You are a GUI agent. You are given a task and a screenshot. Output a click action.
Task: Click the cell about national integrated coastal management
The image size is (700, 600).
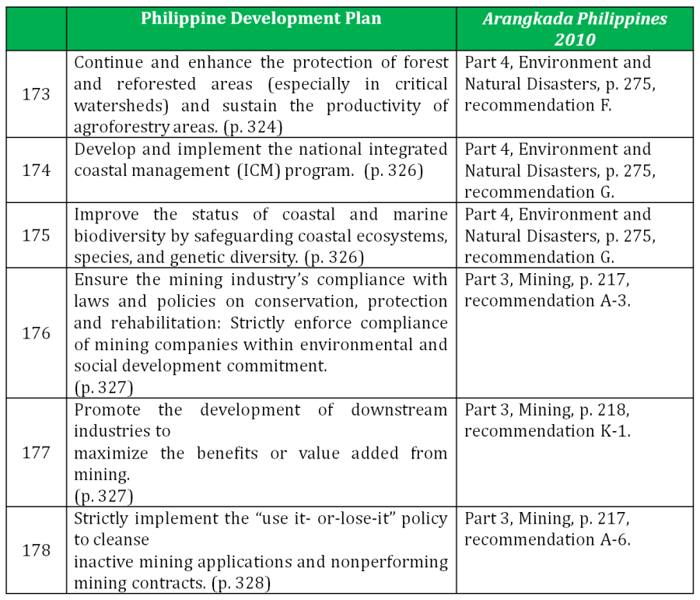pos(261,170)
